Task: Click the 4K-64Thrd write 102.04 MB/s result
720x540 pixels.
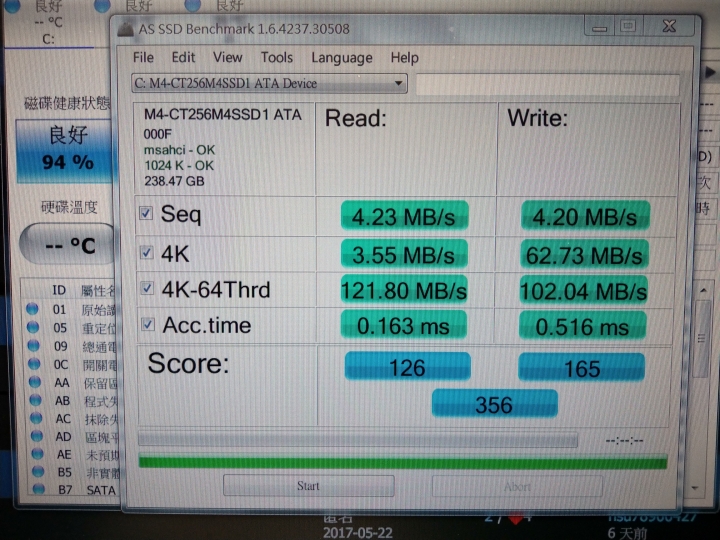Action: pos(583,290)
